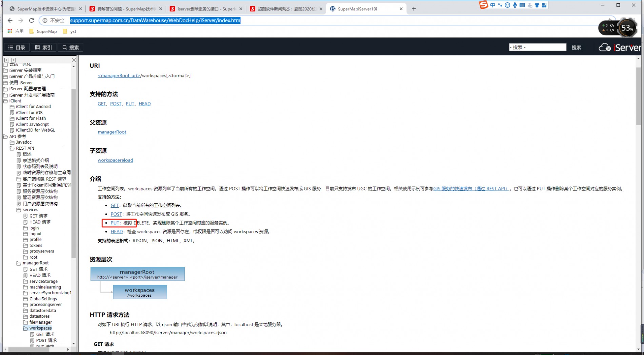
Task: Click the next-page arrow icon in sidebar
Action: [14, 60]
